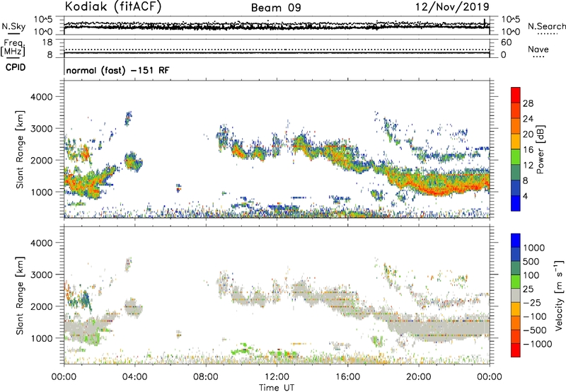The width and height of the screenshot is (566, 392).
Task: Click the "Nave" legend label
Action: (538, 49)
